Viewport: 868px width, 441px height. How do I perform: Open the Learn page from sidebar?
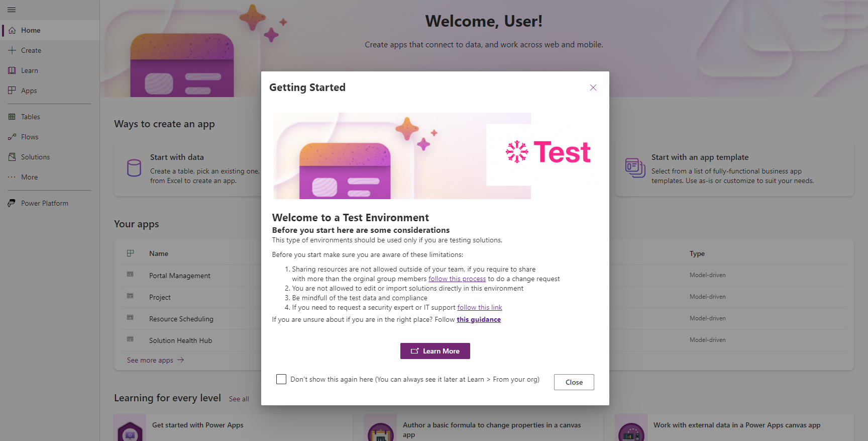click(x=50, y=70)
